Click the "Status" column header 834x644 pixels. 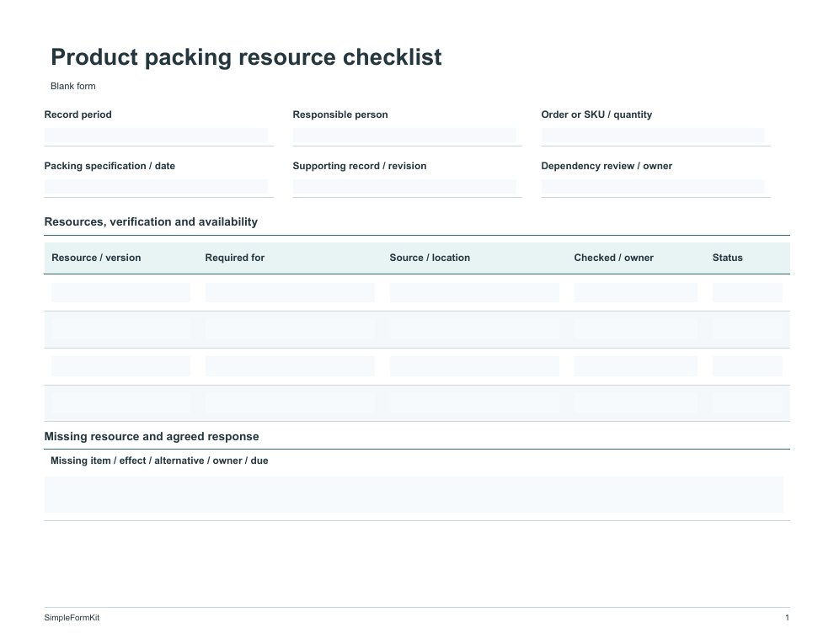(x=727, y=258)
